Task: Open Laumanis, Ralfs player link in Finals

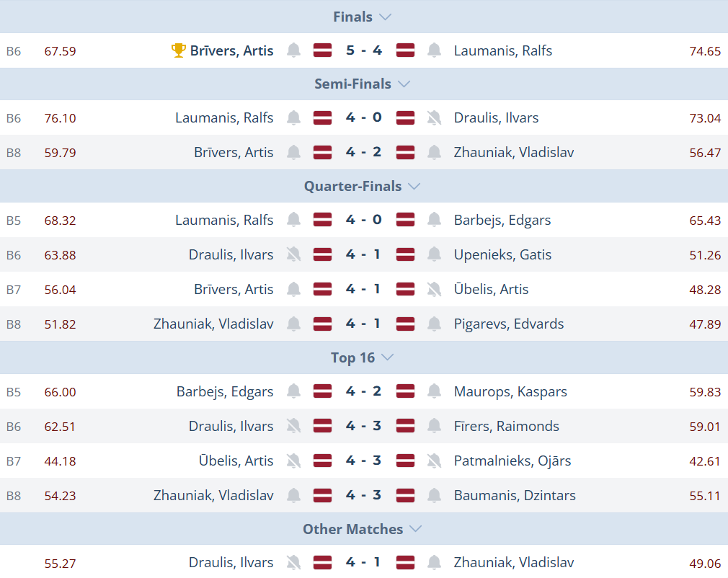Action: (x=503, y=50)
